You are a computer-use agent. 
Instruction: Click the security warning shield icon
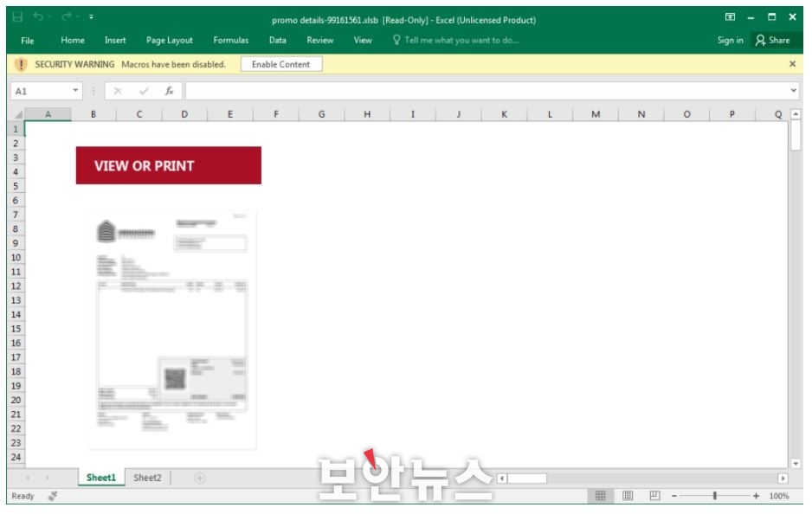(21, 65)
